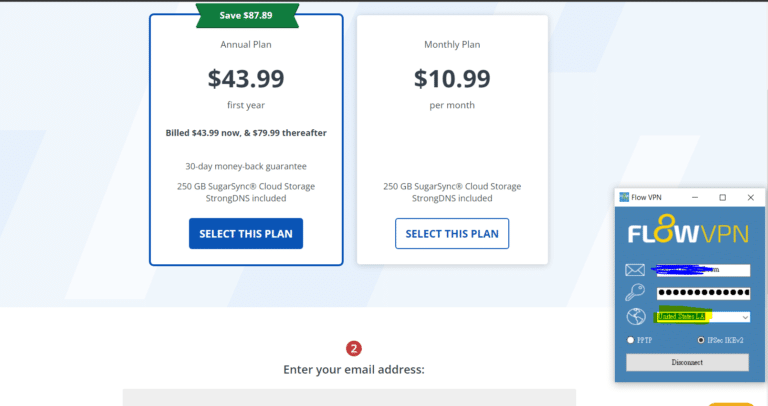The image size is (768, 406).
Task: Click the Monthly Plan heading text
Action: [x=452, y=44]
